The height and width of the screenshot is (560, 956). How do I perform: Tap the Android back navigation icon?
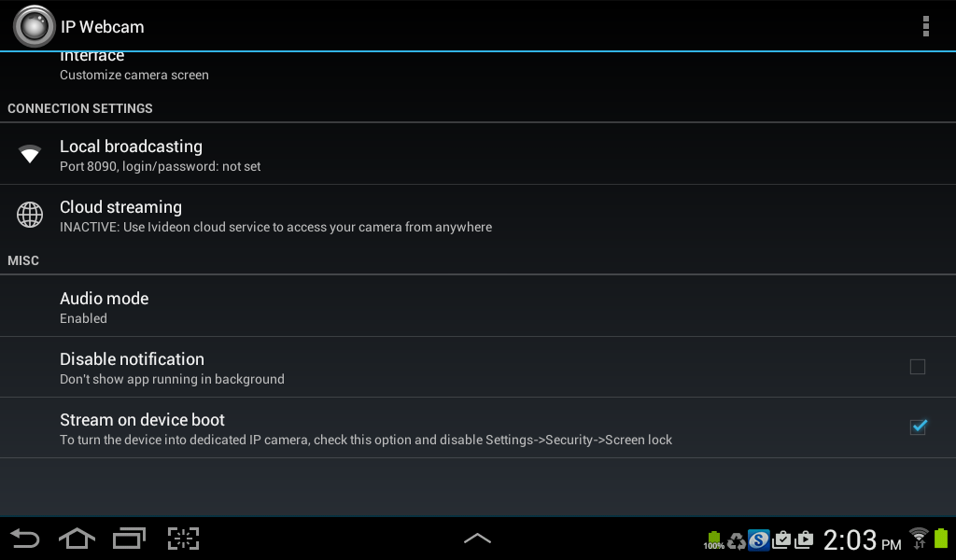(25, 539)
